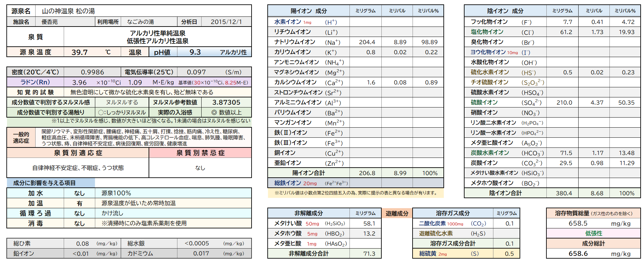Image resolution: width=644 pixels, height=262 pixels.
Task: Click the 泉質別適応症 header
Action: pos(78,153)
